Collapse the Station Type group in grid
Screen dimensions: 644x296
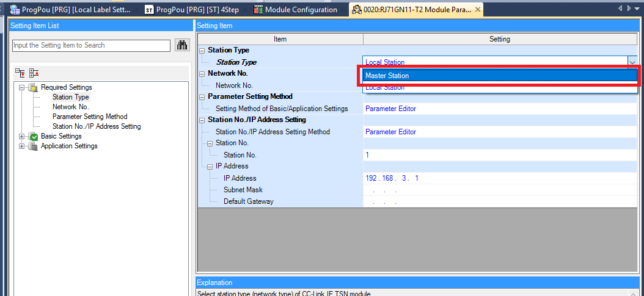tap(202, 51)
